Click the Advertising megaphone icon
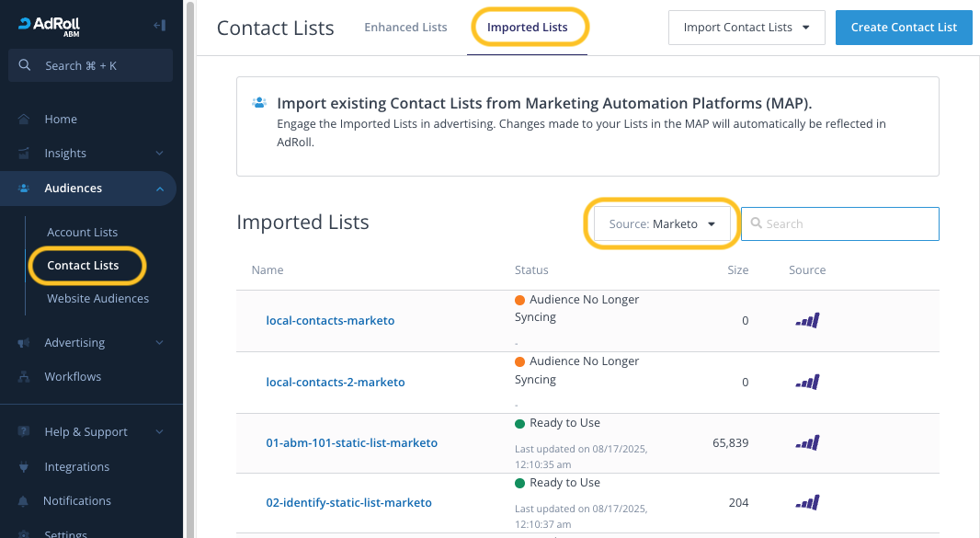The width and height of the screenshot is (980, 538). click(x=24, y=343)
